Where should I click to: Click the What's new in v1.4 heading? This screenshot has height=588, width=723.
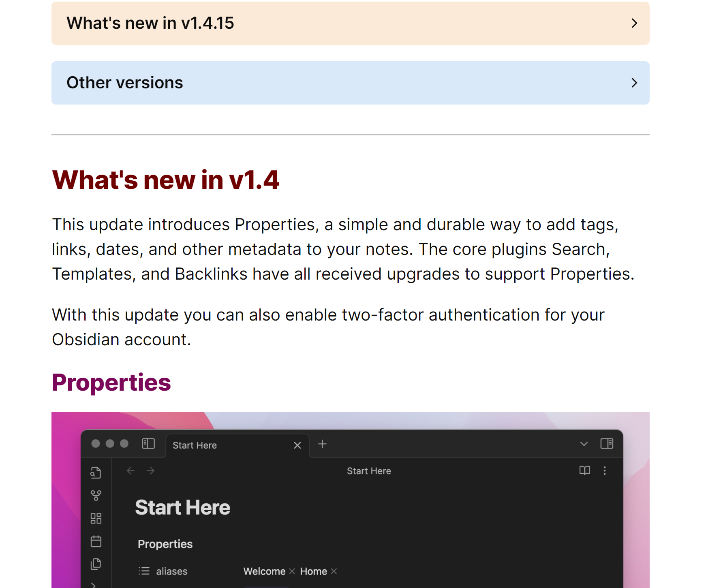[x=165, y=180]
